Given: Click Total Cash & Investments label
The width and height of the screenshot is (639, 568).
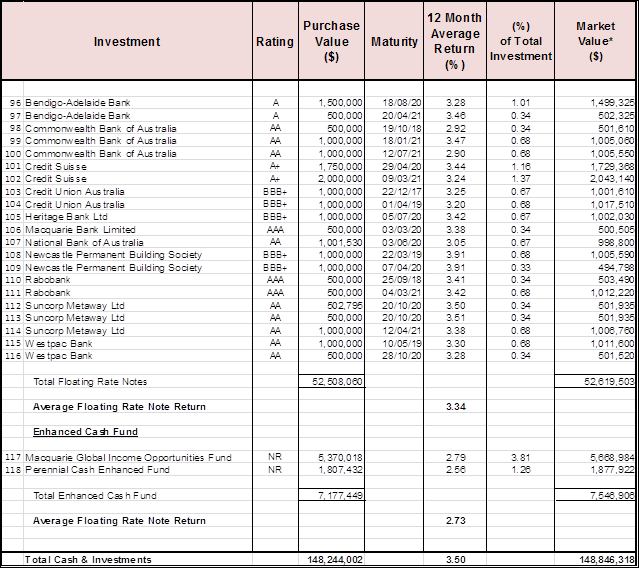Looking at the screenshot, I should [x=88, y=560].
